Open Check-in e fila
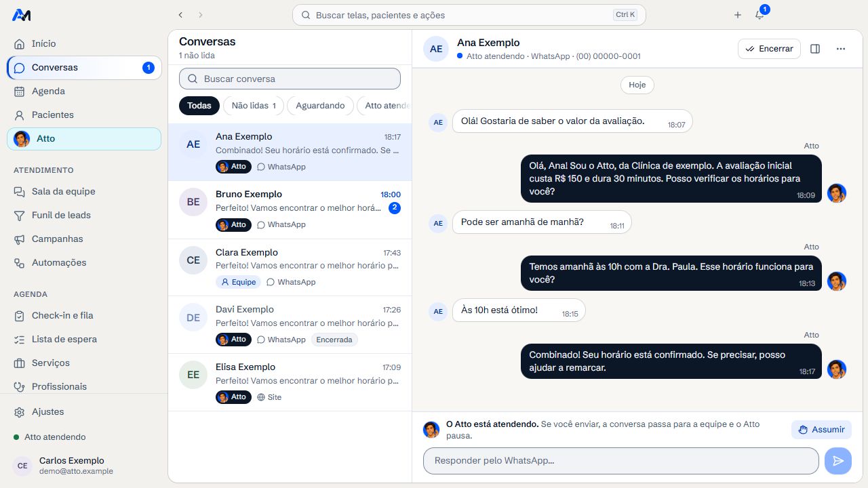Screen dimensions: 868x488 click(x=84, y=315)
